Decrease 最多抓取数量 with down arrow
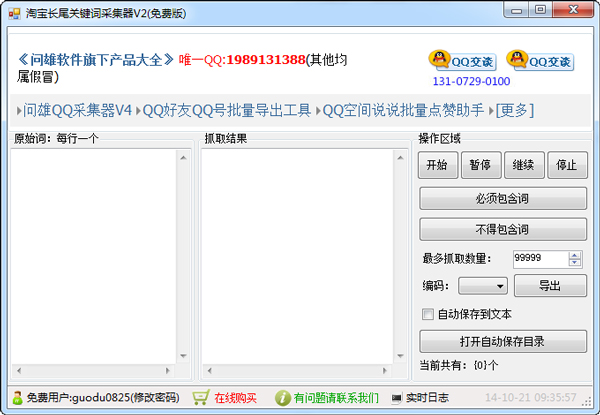Screen dimensions: 600x415 pyautogui.click(x=574, y=262)
